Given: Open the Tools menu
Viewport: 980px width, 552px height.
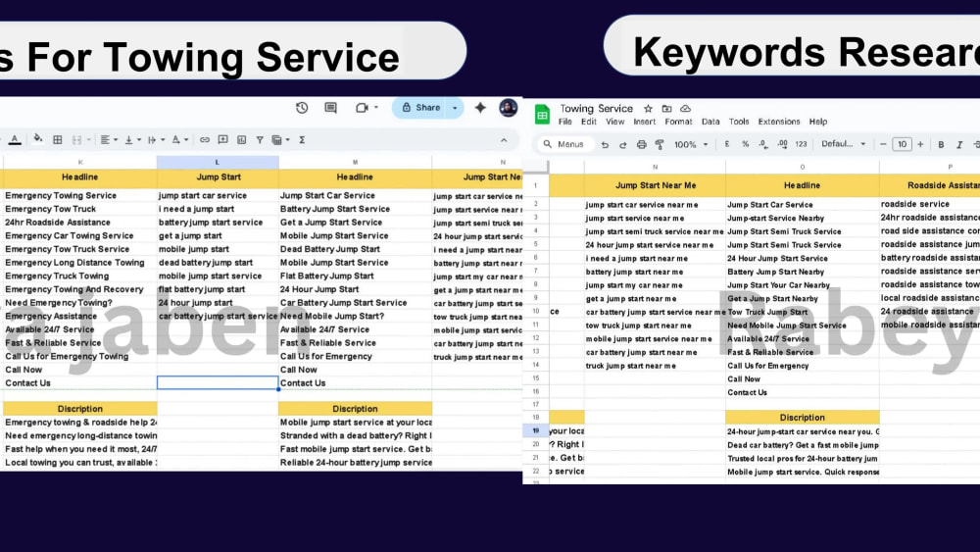Looking at the screenshot, I should (739, 122).
